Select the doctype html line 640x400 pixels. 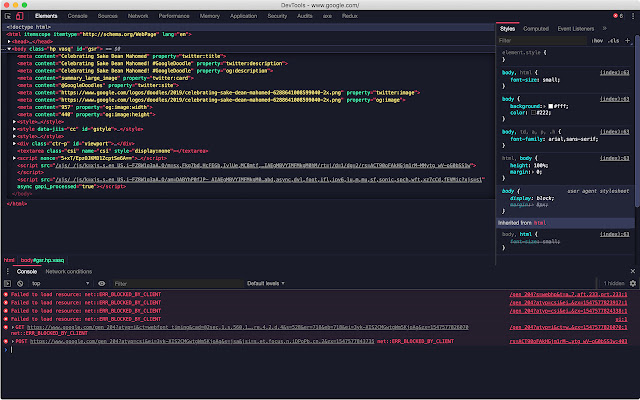pos(29,27)
